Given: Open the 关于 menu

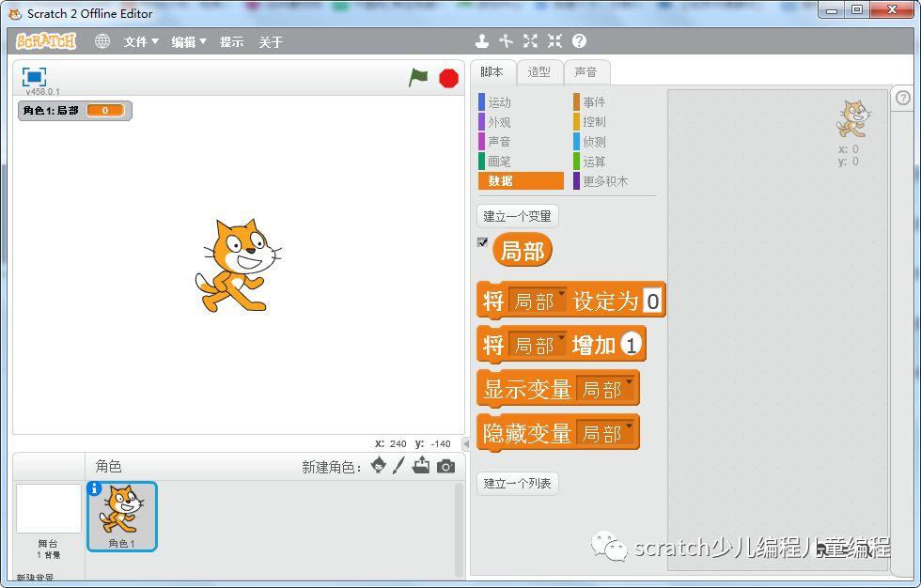Looking at the screenshot, I should (271, 41).
